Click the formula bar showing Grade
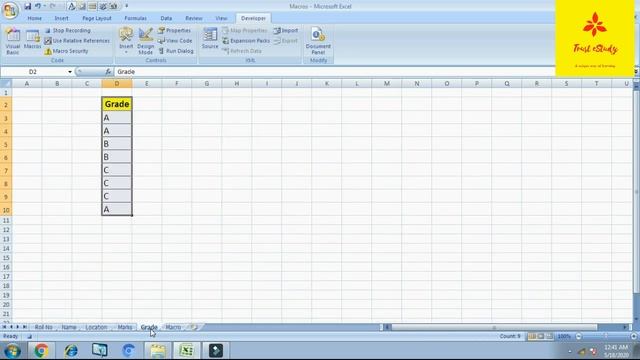640x360 pixels. click(x=334, y=71)
